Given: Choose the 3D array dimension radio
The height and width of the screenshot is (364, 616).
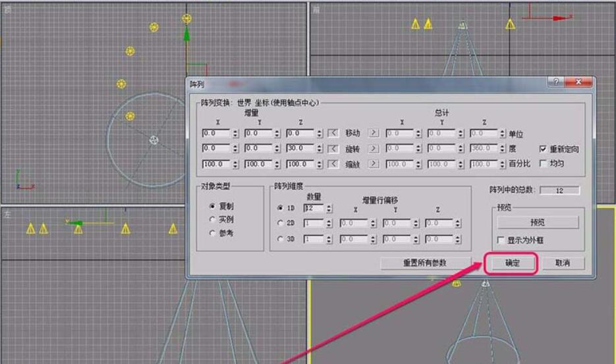Looking at the screenshot, I should [280, 238].
